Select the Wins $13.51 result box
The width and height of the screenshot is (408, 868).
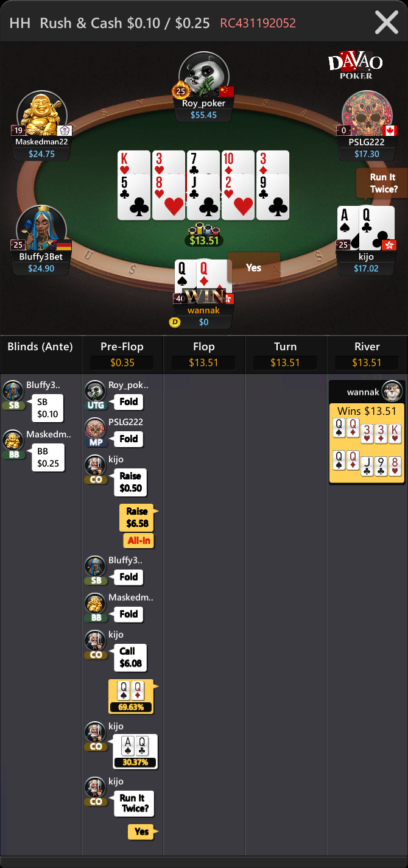pyautogui.click(x=367, y=443)
